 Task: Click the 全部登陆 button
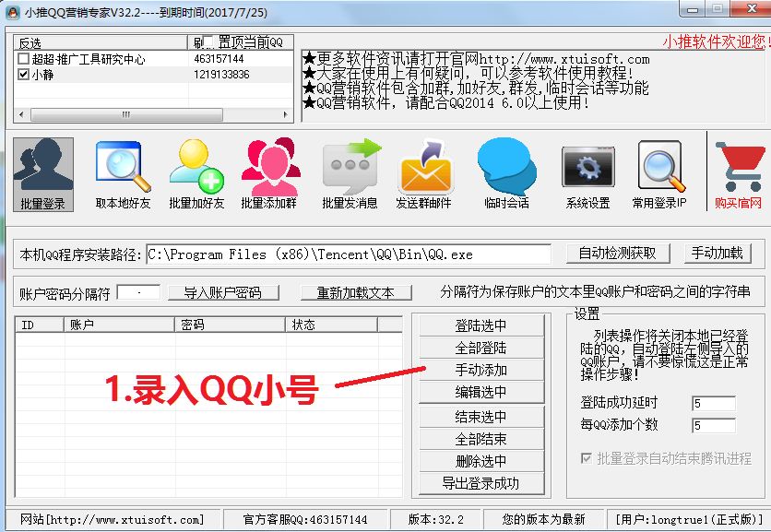[x=481, y=348]
